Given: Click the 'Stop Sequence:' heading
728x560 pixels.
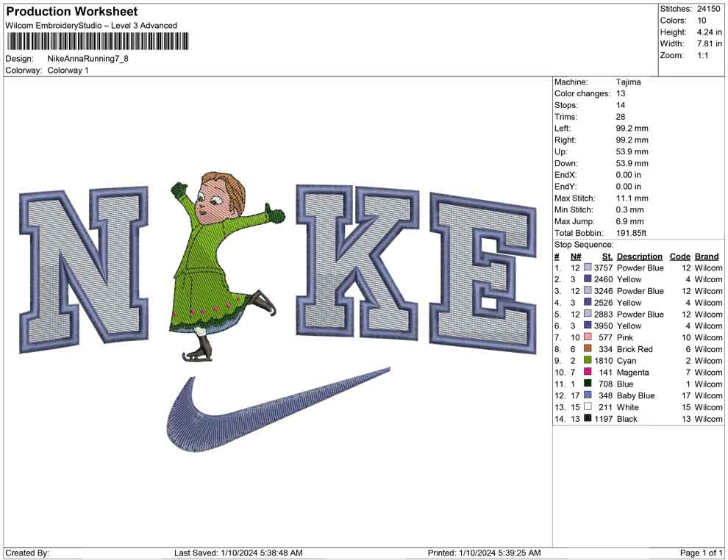Looking at the screenshot, I should tap(584, 245).
